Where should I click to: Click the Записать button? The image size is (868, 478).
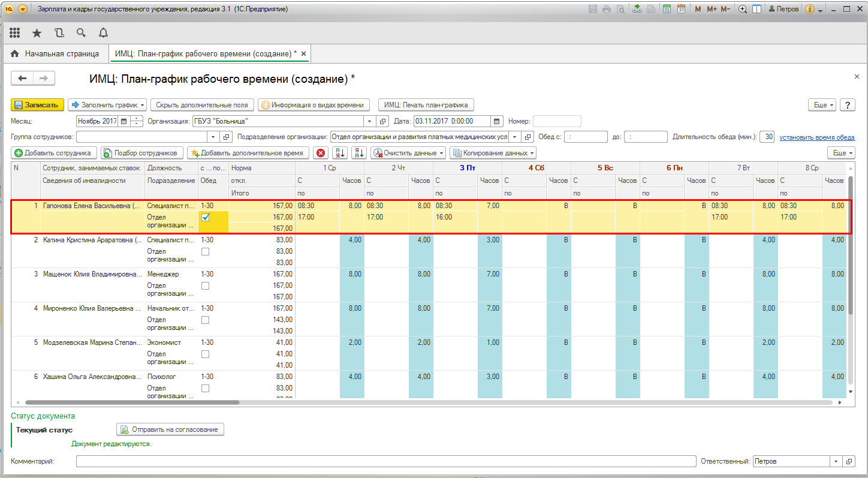(37, 105)
